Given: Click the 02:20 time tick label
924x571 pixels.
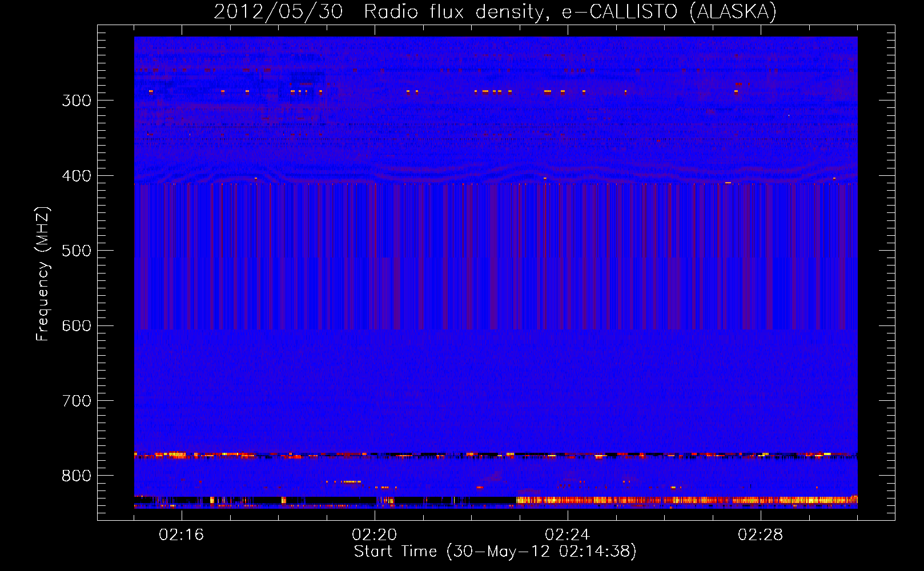Looking at the screenshot, I should pos(375,535).
